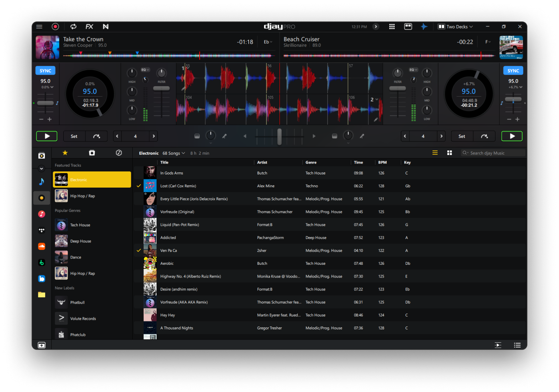This screenshot has height=392, width=559.
Task: Collapse the sources list with the chevron
Action: click(x=42, y=168)
